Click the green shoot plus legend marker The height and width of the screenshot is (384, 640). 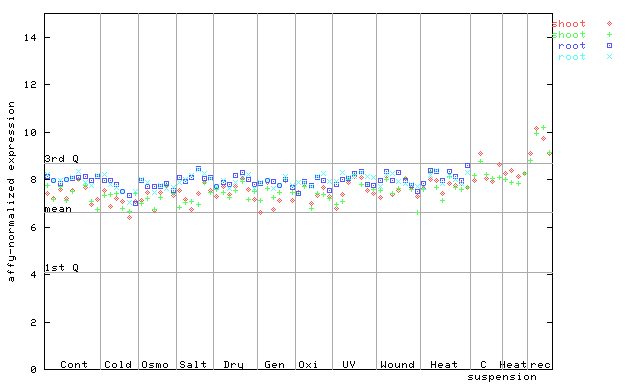[x=609, y=35]
